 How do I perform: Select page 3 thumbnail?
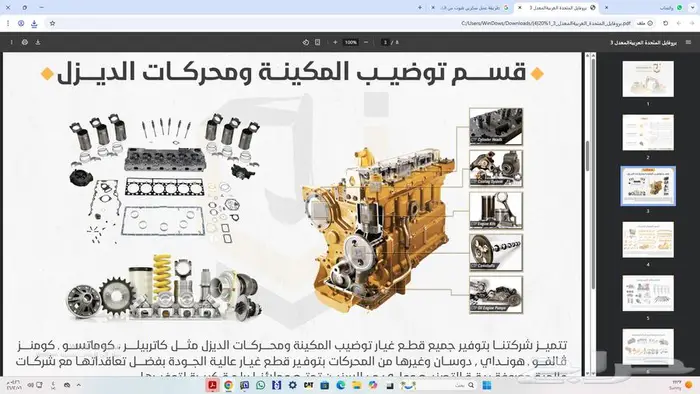click(648, 186)
